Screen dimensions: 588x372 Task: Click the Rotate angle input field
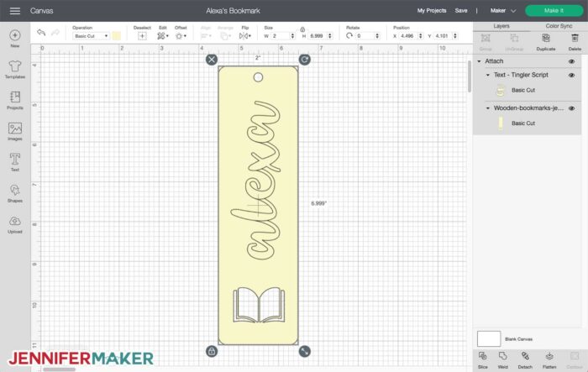[365, 36]
